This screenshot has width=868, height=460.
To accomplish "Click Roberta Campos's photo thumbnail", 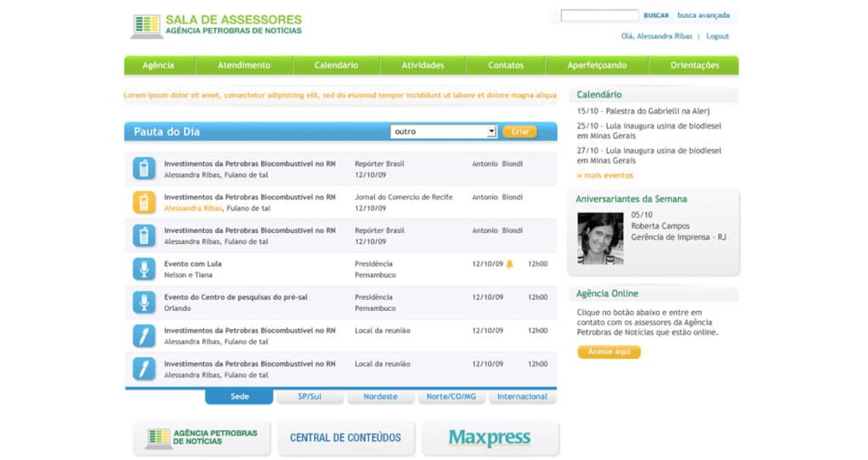I will (600, 238).
